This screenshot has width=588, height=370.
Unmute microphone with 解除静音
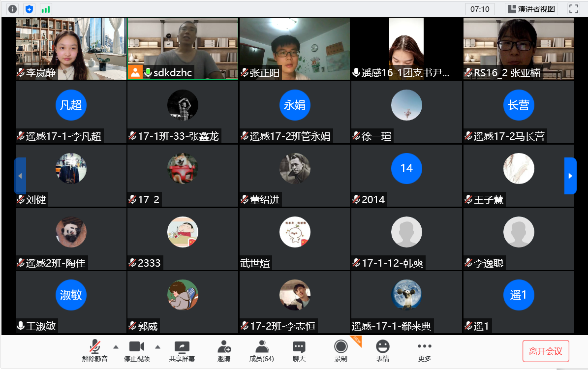click(x=95, y=351)
